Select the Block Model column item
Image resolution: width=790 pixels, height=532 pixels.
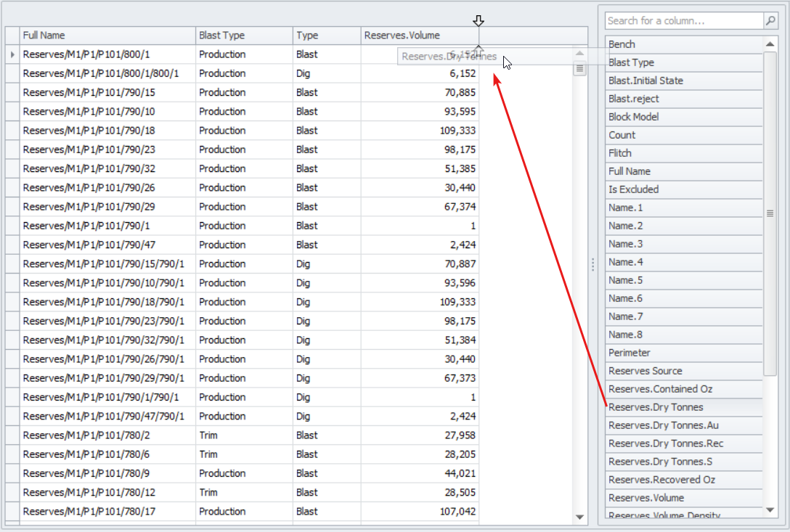point(683,117)
